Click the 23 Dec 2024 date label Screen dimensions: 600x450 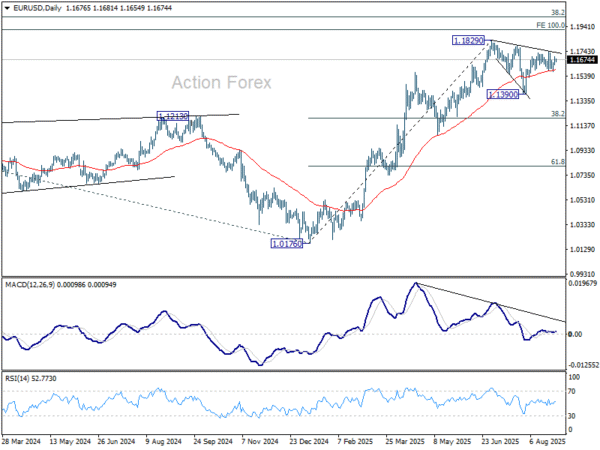(308, 442)
